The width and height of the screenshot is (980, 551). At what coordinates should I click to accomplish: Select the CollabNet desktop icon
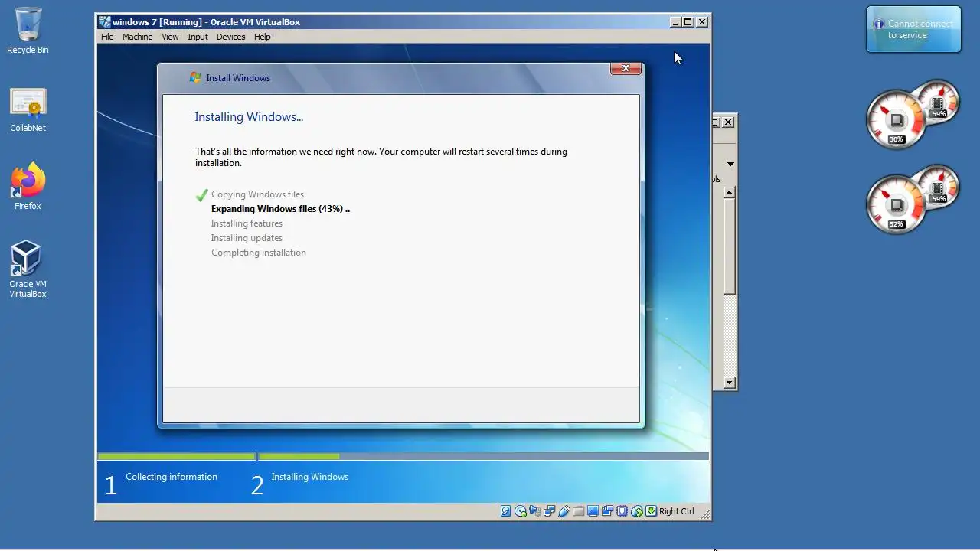pos(28,110)
